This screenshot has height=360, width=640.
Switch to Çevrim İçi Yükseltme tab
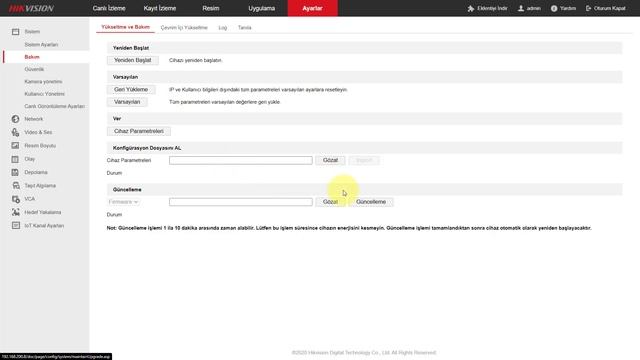click(184, 28)
